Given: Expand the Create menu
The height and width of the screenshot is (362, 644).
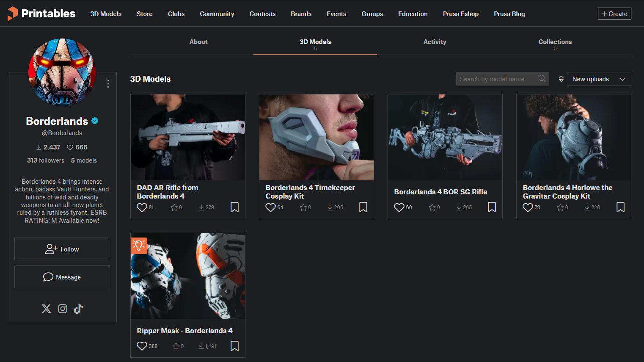Looking at the screenshot, I should 614,14.
